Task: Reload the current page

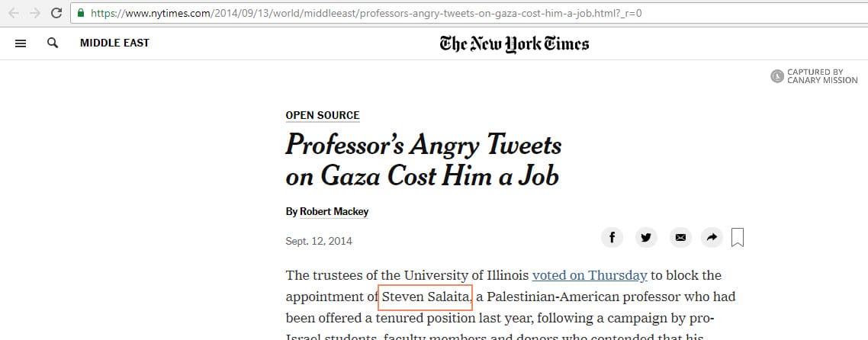Action: [56, 13]
